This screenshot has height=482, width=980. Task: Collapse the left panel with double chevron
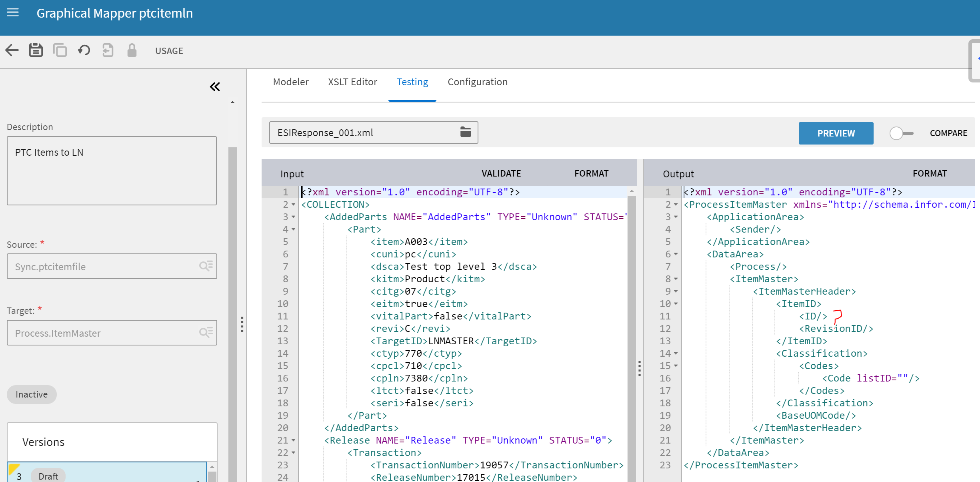215,86
